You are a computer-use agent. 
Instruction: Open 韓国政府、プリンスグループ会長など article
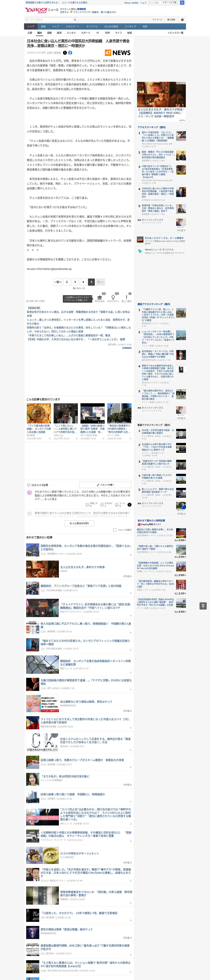tap(81, 586)
